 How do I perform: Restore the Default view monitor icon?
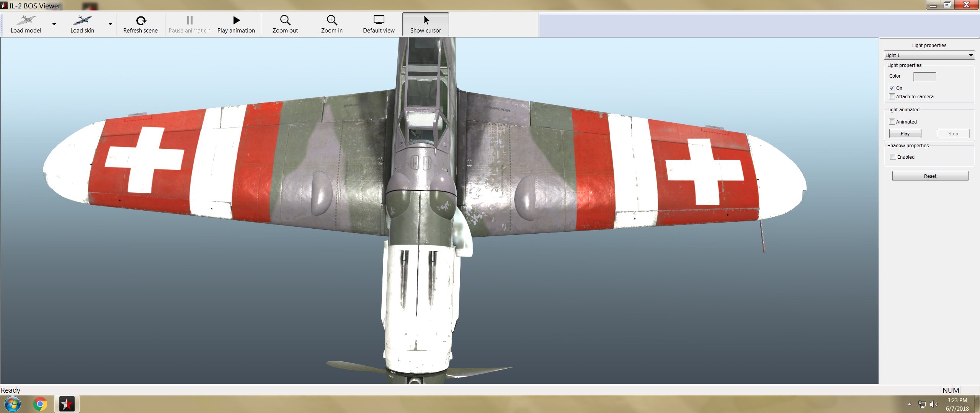point(379,20)
